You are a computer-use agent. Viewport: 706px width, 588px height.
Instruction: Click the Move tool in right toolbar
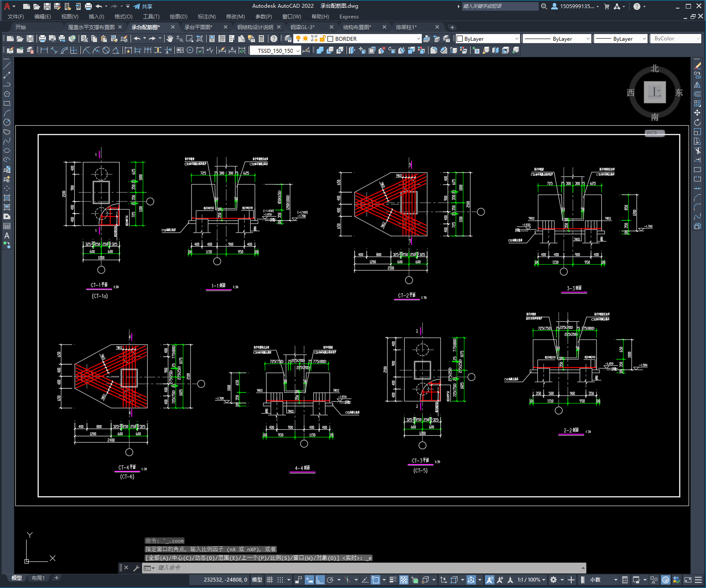(x=697, y=113)
